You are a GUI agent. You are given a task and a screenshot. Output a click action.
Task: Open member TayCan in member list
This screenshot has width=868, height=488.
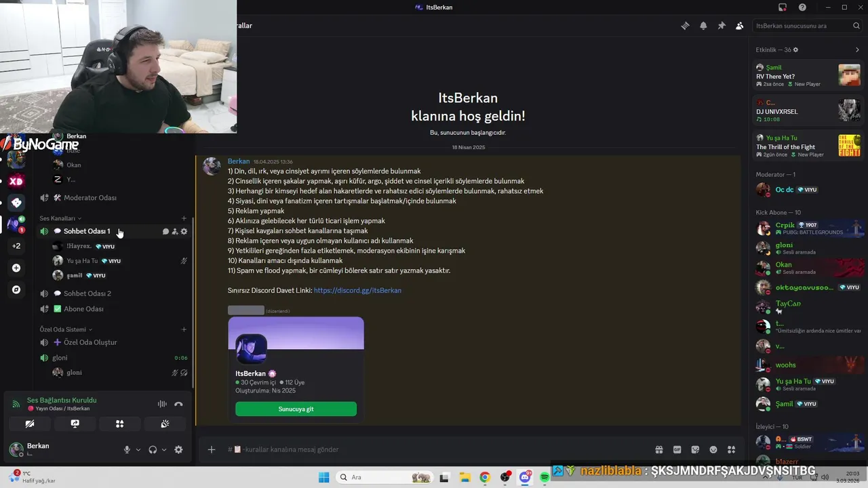point(808,307)
